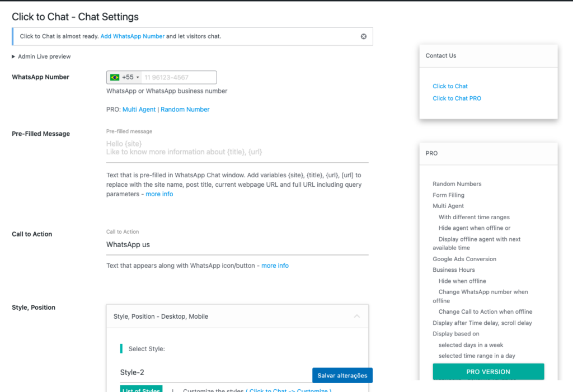
Task: Open the Click to Chat -> Customize link
Action: click(289, 390)
